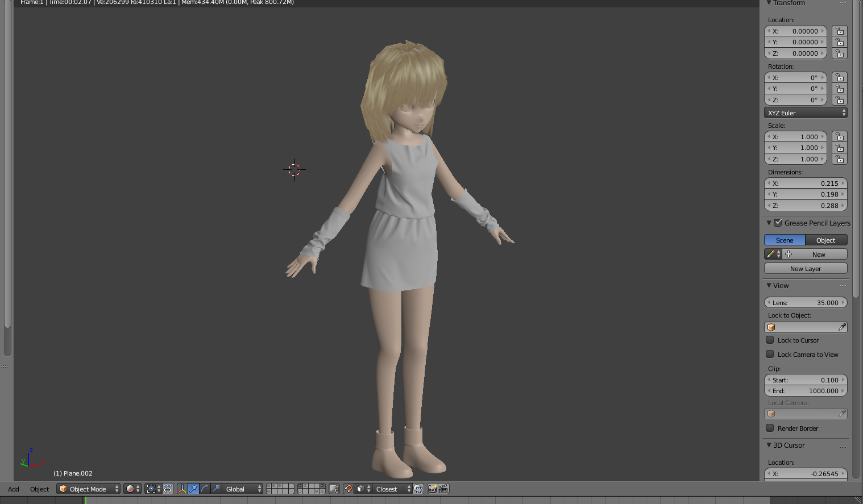The height and width of the screenshot is (504, 863).
Task: Open the Add menu
Action: click(x=14, y=489)
